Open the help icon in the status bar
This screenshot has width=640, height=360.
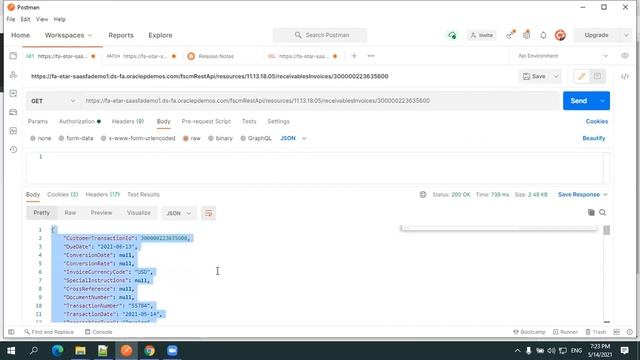pyautogui.click(x=630, y=332)
